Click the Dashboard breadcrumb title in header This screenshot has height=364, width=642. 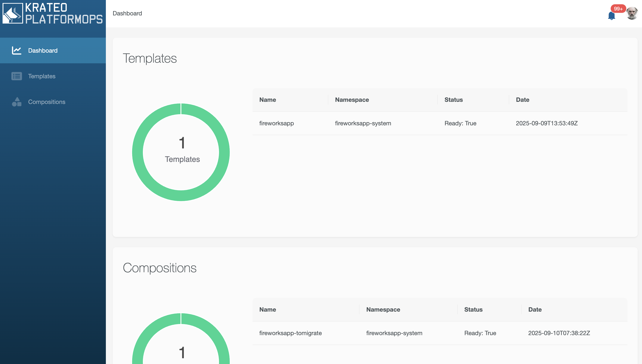pyautogui.click(x=127, y=13)
